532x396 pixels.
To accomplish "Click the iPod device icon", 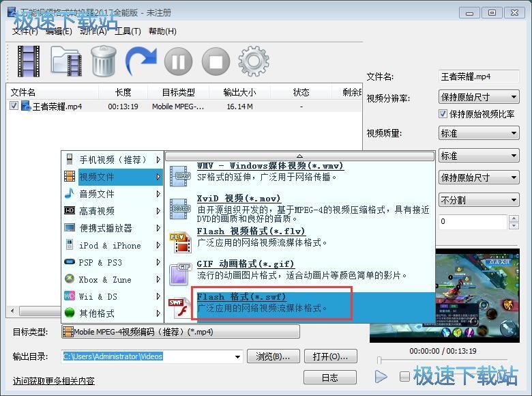I will click(69, 244).
